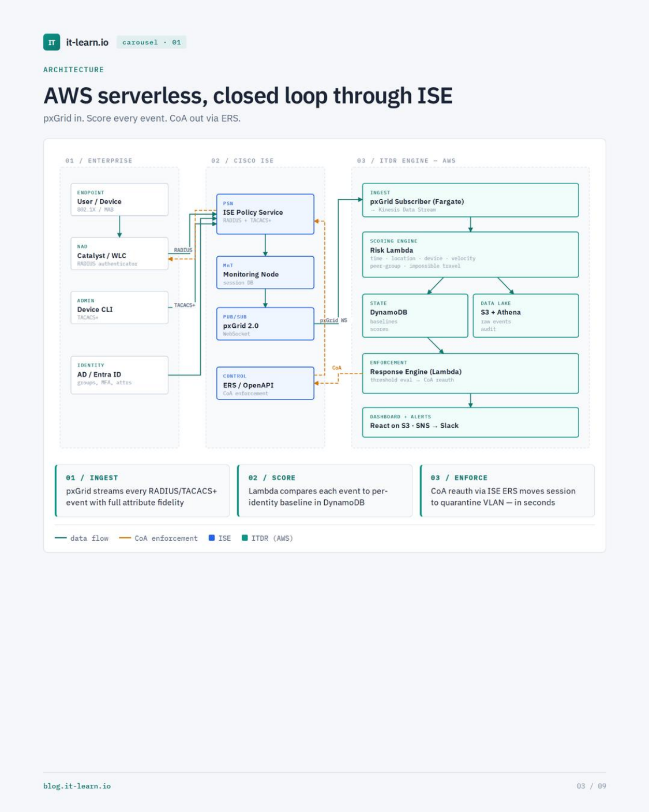This screenshot has width=649, height=812.
Task: Select the pxGrid Subscriber (Fargate) box
Action: (471, 200)
